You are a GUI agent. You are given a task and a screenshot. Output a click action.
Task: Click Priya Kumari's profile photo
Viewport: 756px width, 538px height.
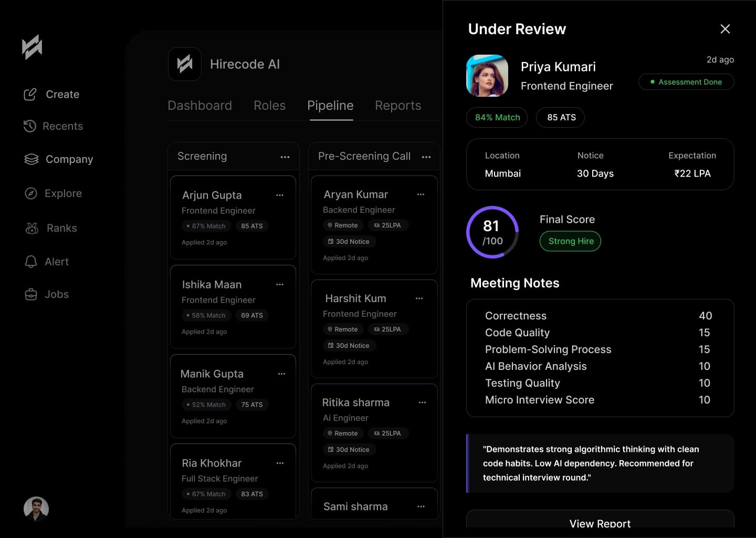coord(487,76)
